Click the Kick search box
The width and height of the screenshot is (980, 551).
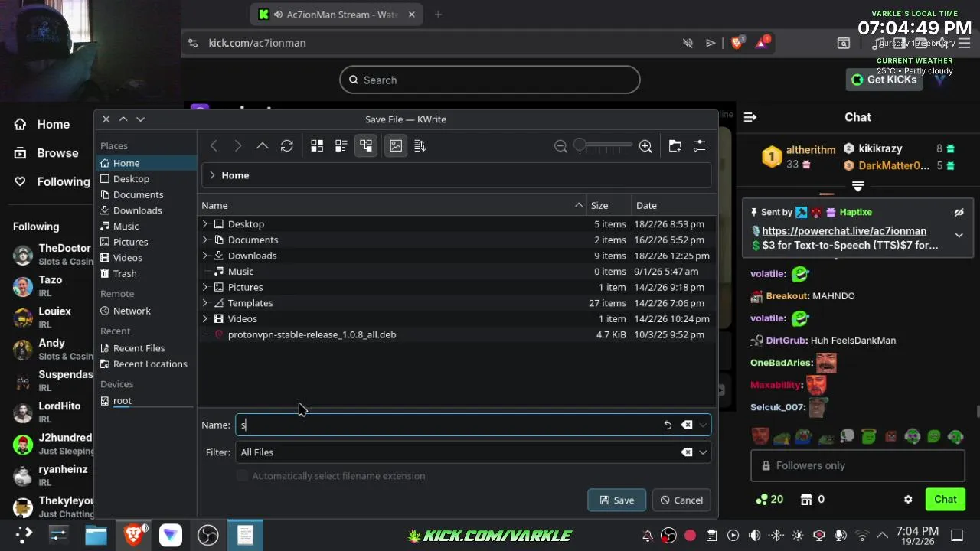point(490,80)
